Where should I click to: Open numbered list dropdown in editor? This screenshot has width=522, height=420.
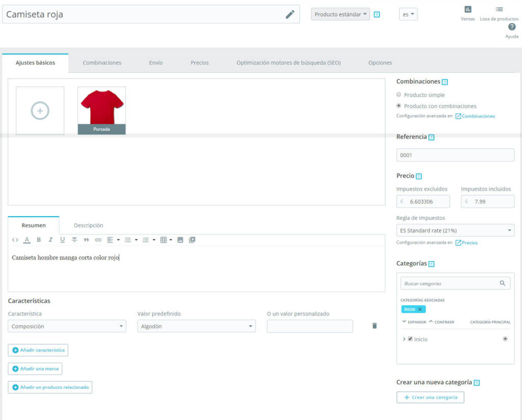149,240
